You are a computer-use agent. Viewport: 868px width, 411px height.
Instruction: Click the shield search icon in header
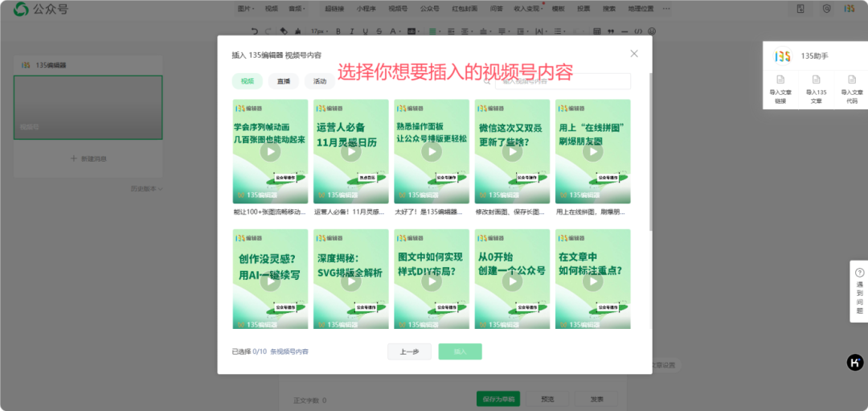point(826,9)
